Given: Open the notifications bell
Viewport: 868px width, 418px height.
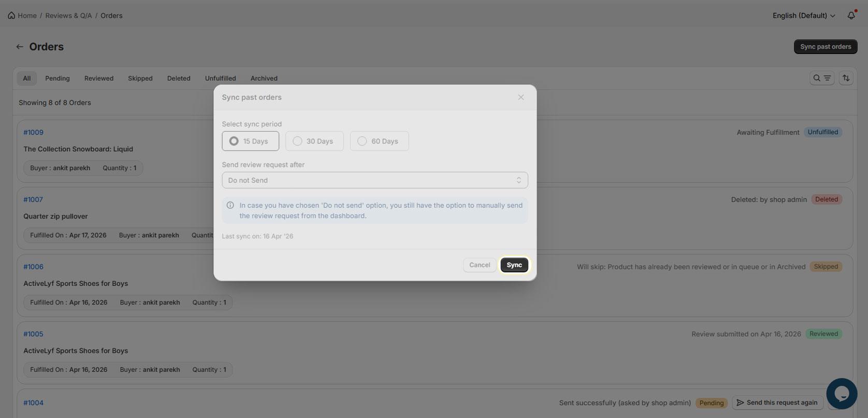Looking at the screenshot, I should (851, 16).
